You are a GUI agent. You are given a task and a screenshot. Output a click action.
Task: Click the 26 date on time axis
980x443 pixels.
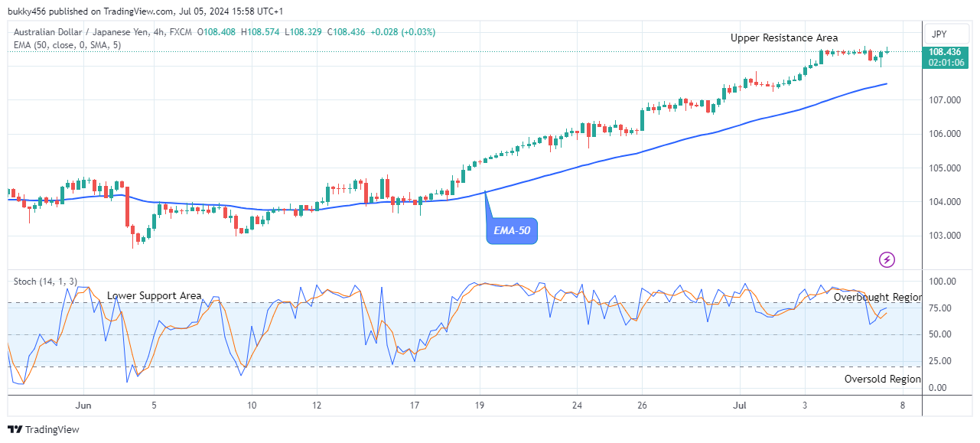[643, 406]
